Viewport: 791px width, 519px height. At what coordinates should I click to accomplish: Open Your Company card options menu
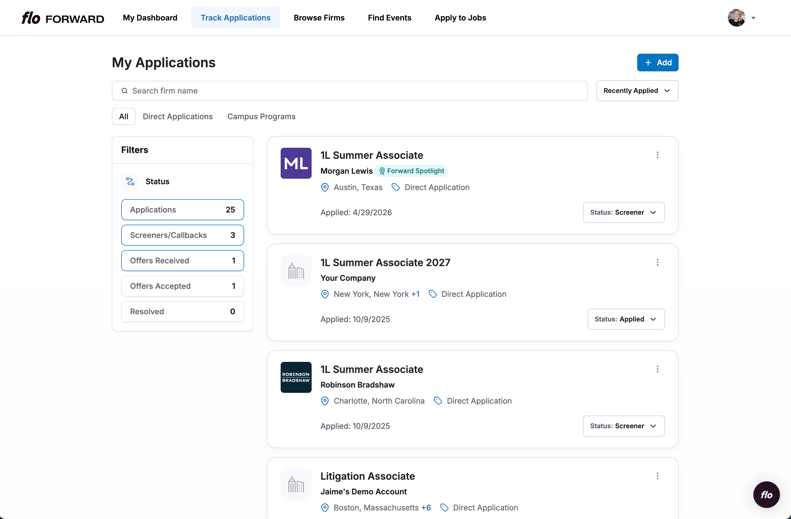[657, 262]
